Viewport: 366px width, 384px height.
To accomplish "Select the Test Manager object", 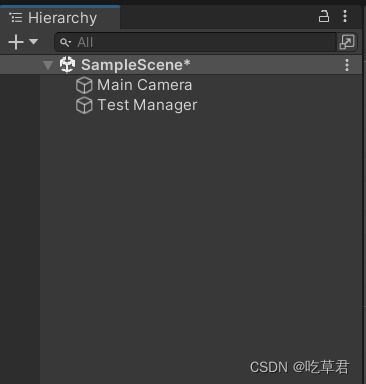I will click(x=147, y=105).
